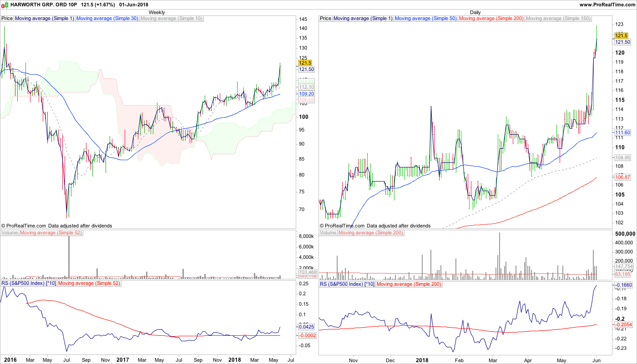Click the red 106.87 tag on Daily axis
The image size is (637, 364).
[x=622, y=177]
